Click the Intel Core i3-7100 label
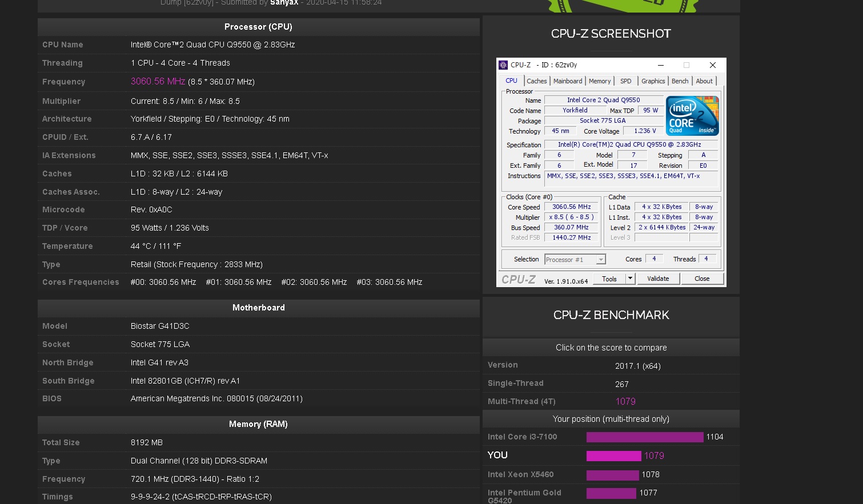The width and height of the screenshot is (863, 504). tap(522, 437)
